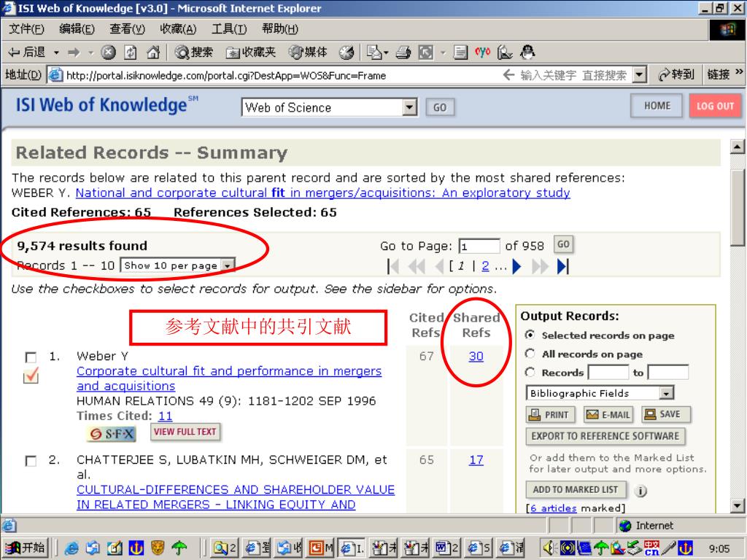Click the Word document taskbar button
The width and height of the screenshot is (747, 560).
click(x=446, y=548)
